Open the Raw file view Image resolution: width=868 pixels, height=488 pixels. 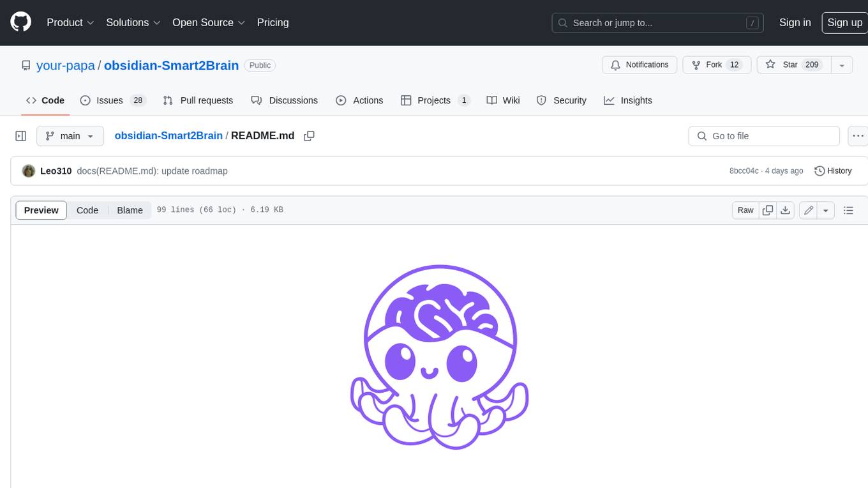pyautogui.click(x=745, y=210)
